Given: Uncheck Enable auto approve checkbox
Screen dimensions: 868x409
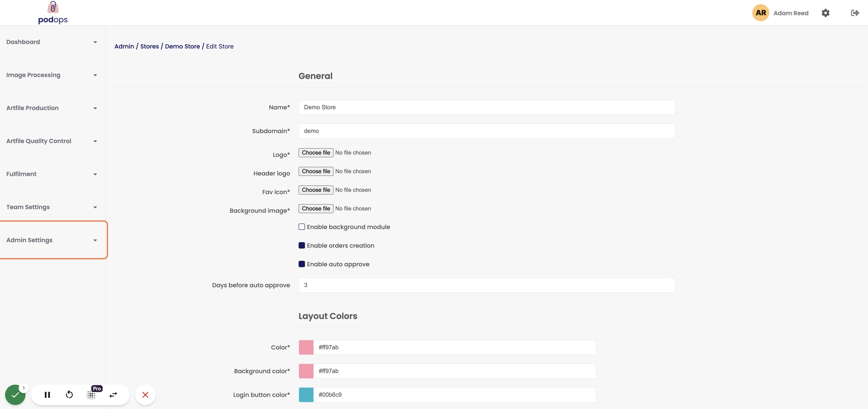Looking at the screenshot, I should click(302, 264).
